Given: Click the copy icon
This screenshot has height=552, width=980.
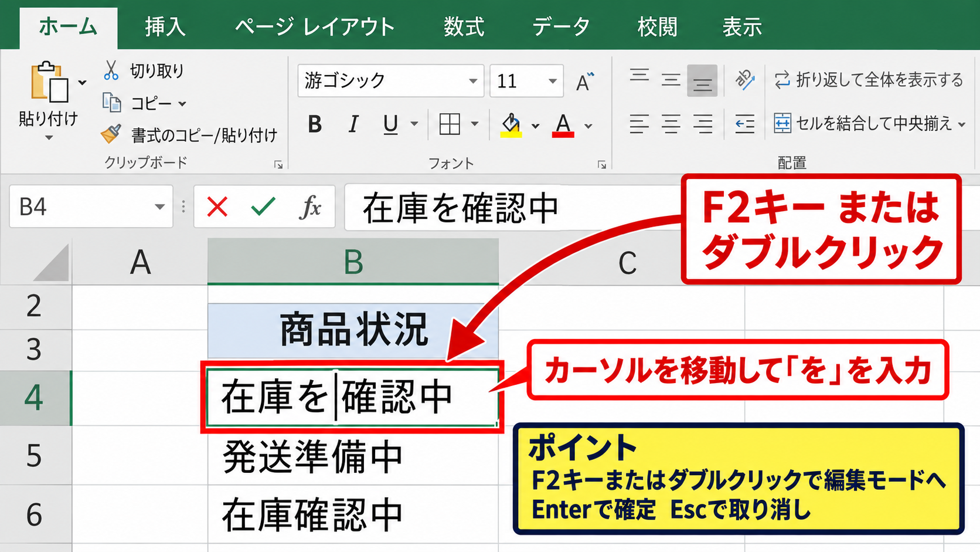Looking at the screenshot, I should pyautogui.click(x=111, y=103).
